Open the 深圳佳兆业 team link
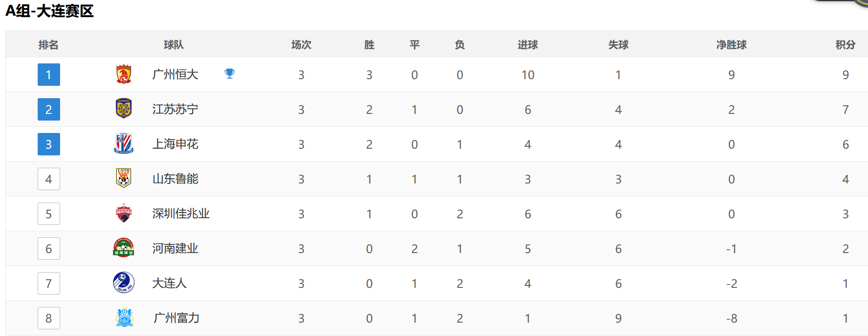Image resolution: width=868 pixels, height=336 pixels. coord(181,214)
